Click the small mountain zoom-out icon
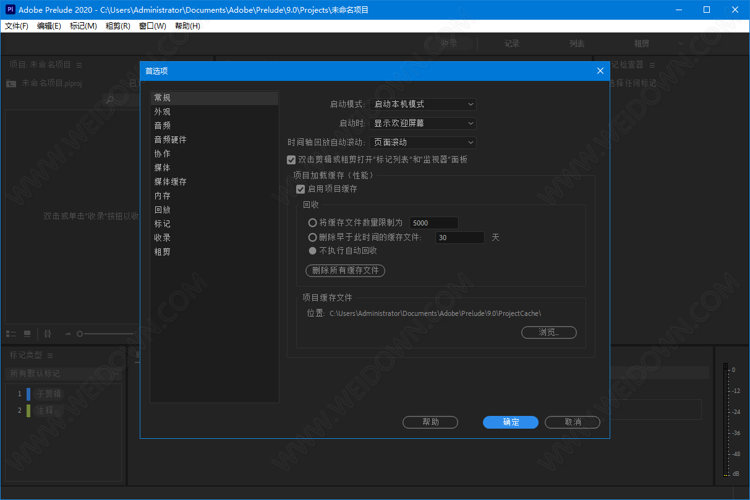The image size is (750, 500). coord(68,334)
